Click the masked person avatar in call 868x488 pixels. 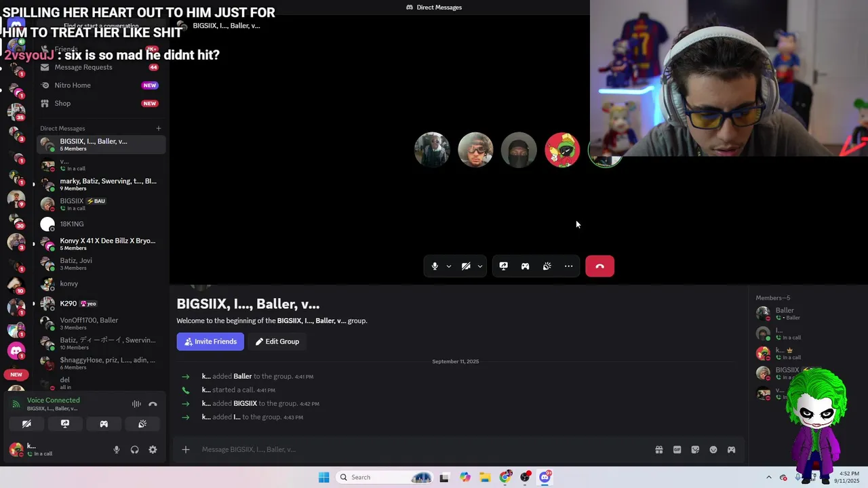tap(519, 150)
